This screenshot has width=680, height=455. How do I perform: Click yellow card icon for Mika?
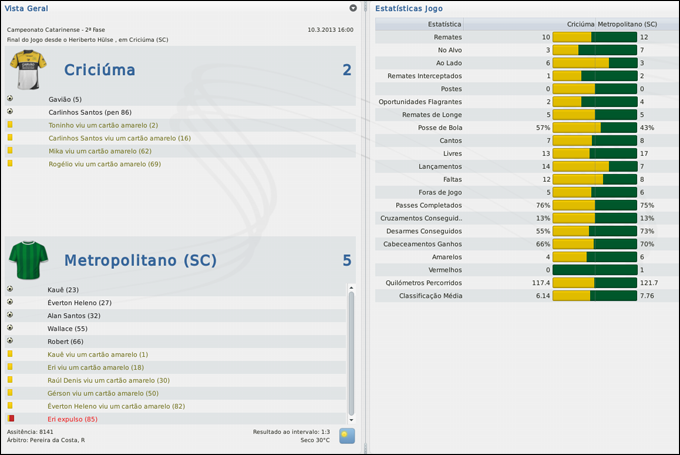pyautogui.click(x=10, y=151)
